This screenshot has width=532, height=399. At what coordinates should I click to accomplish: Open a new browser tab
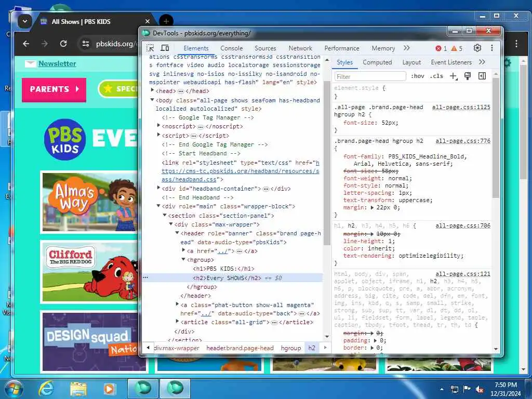tap(166, 21)
